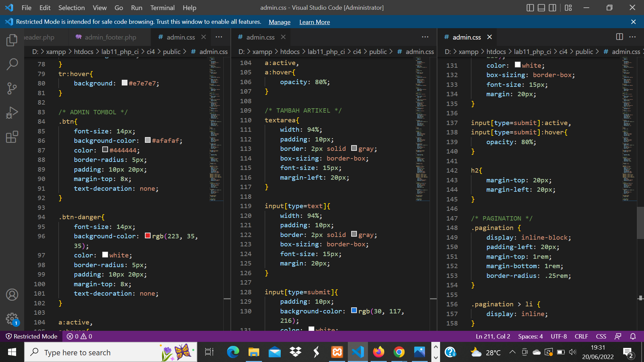
Task: Open the Run and Debug icon
Action: (x=12, y=112)
